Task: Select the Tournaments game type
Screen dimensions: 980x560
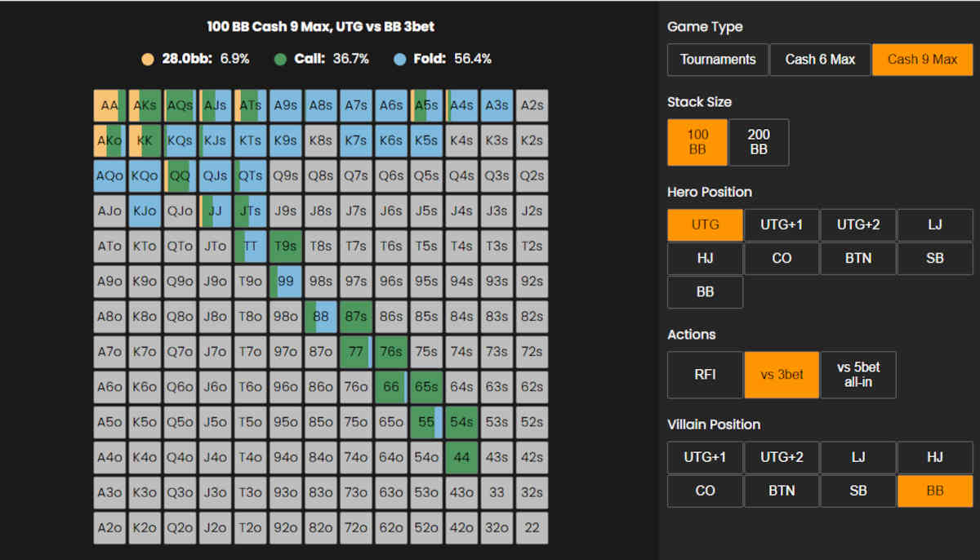Action: point(717,60)
